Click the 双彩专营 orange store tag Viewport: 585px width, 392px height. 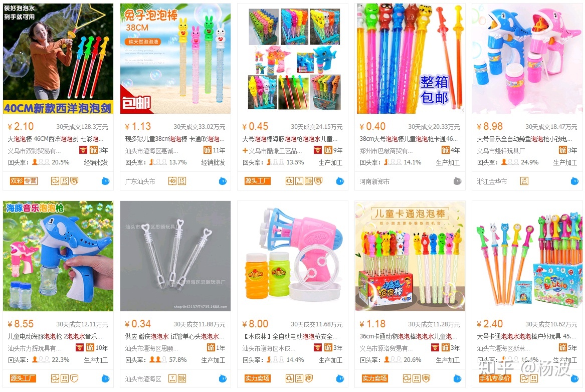tap(24, 181)
